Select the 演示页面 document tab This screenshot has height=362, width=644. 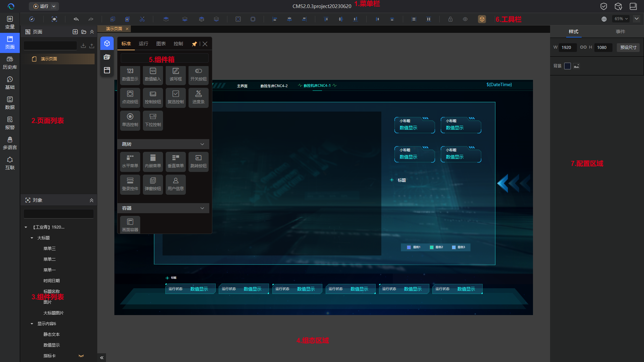[114, 29]
